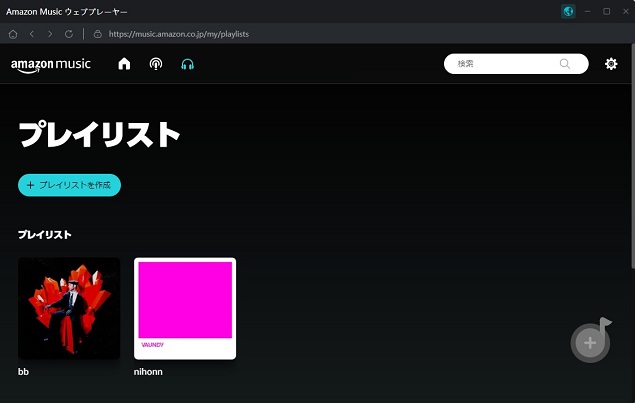Click the floating add music button
This screenshot has width=635, height=403.
pos(591,341)
